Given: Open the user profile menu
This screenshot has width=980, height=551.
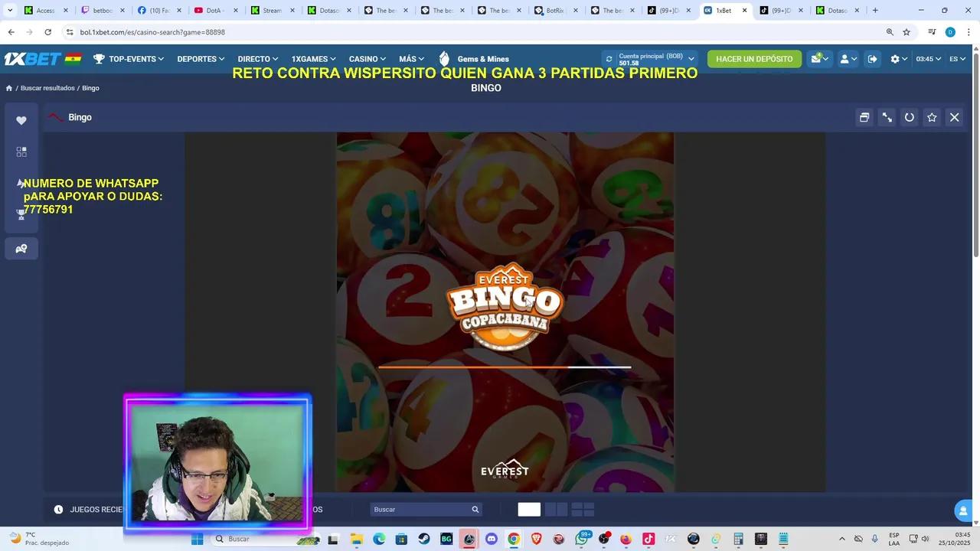Looking at the screenshot, I should coord(848,59).
